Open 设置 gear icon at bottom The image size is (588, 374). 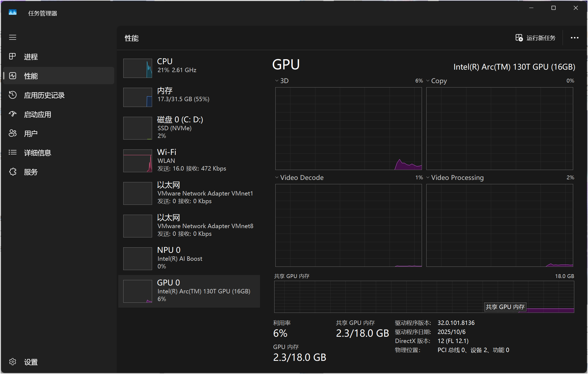pyautogui.click(x=13, y=362)
